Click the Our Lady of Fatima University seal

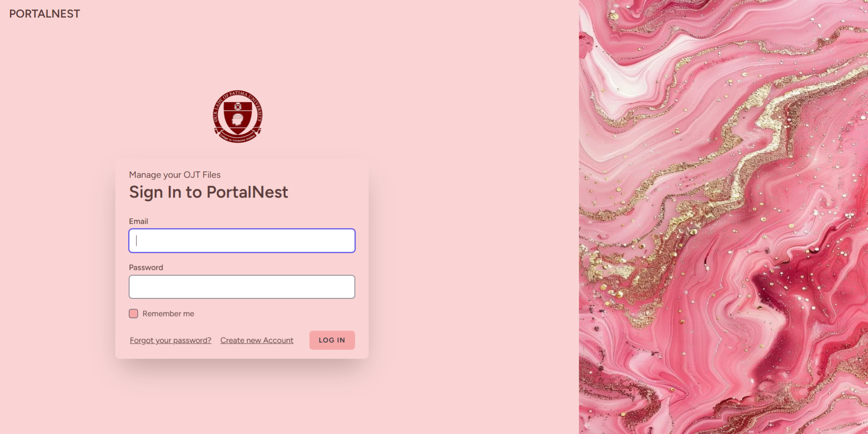237,116
